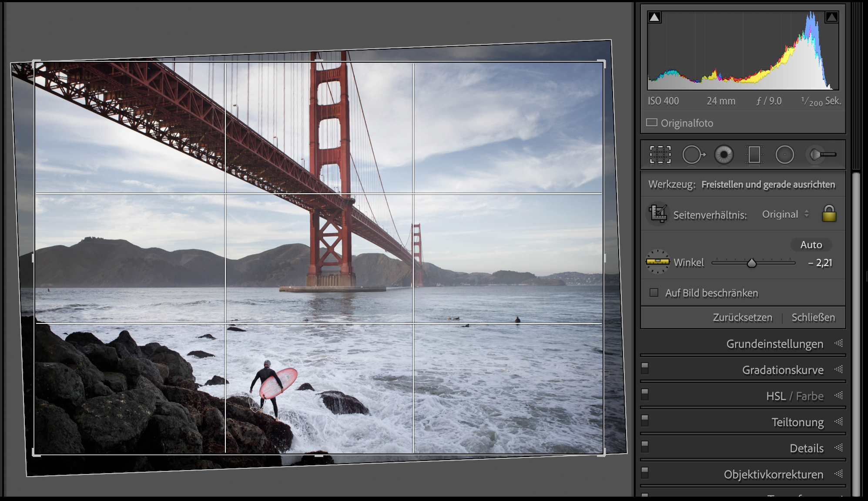868x501 pixels.
Task: Click the Zurücksetzen button
Action: pyautogui.click(x=742, y=317)
